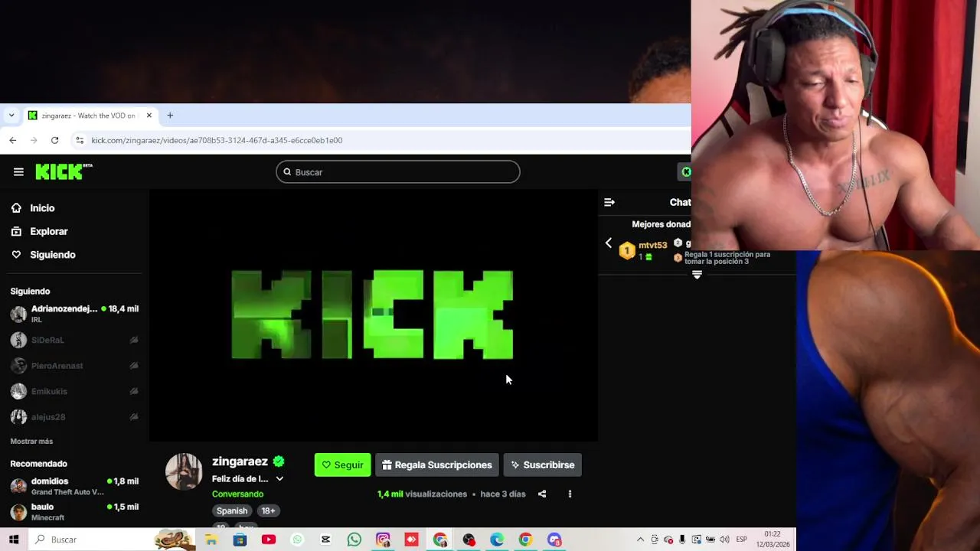Screen dimensions: 980x551
Task: Show hidden system tray icons
Action: tap(641, 540)
